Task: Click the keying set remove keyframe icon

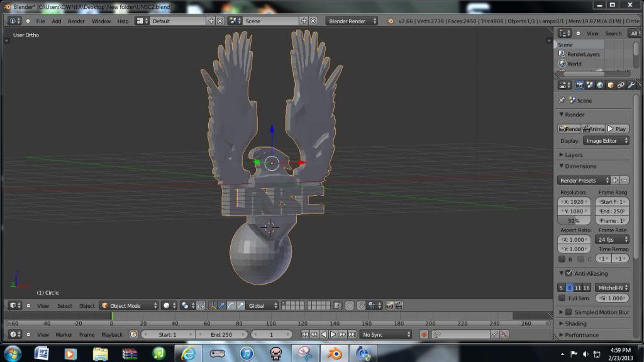Action: [x=504, y=334]
